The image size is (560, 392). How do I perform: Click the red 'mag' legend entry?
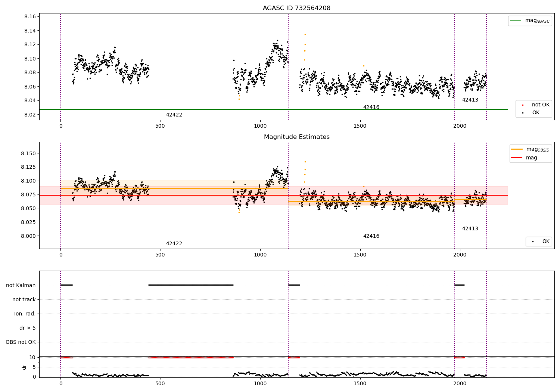[x=524, y=158]
